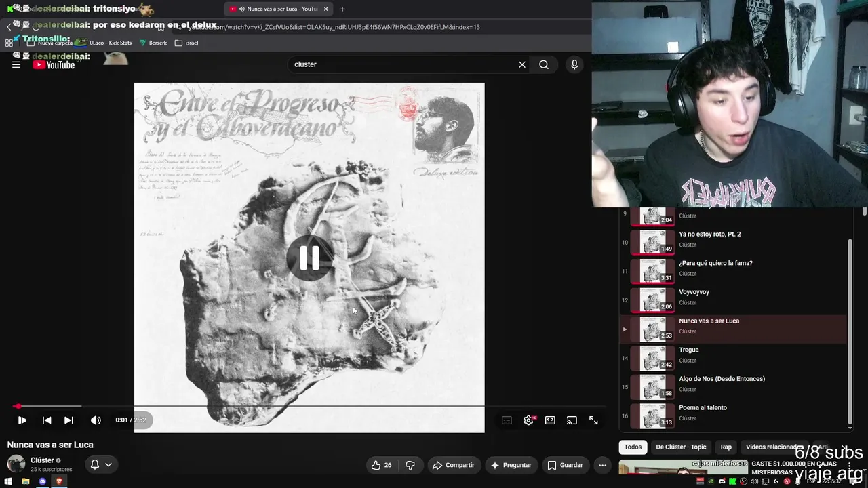868x488 pixels.
Task: Like the video
Action: (380, 465)
